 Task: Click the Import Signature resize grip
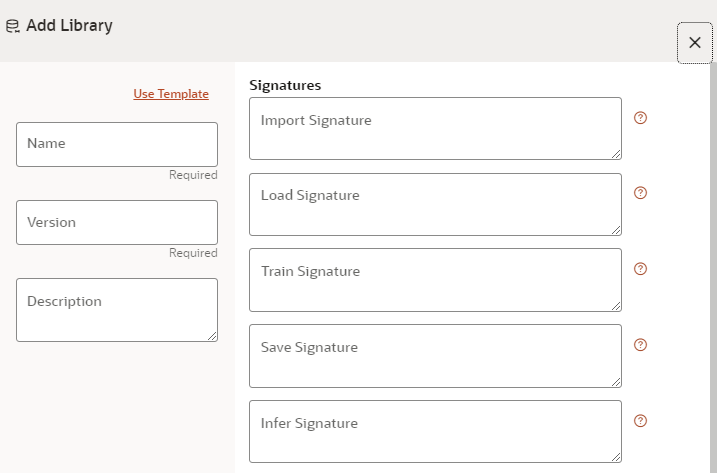point(616,154)
